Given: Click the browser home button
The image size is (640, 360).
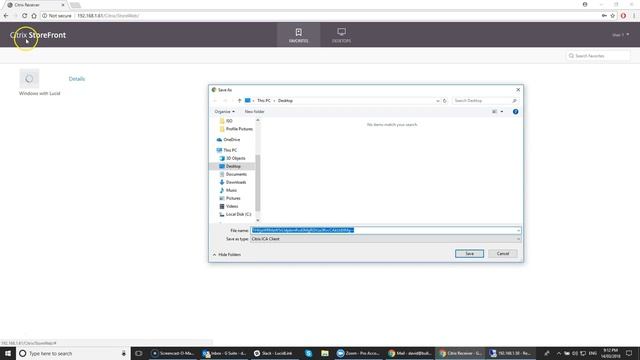Looking at the screenshot, I should click(34, 16).
